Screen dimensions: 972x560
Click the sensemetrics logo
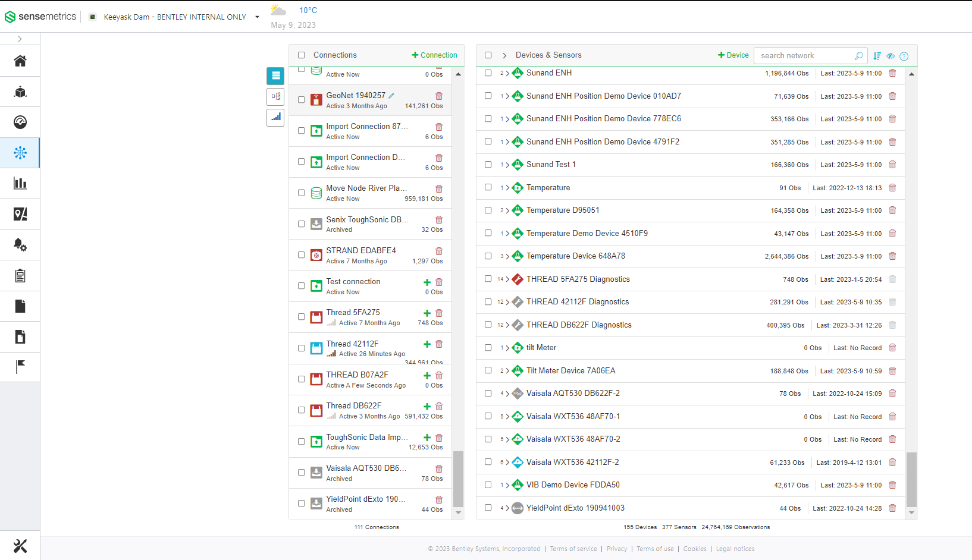pyautogui.click(x=40, y=17)
